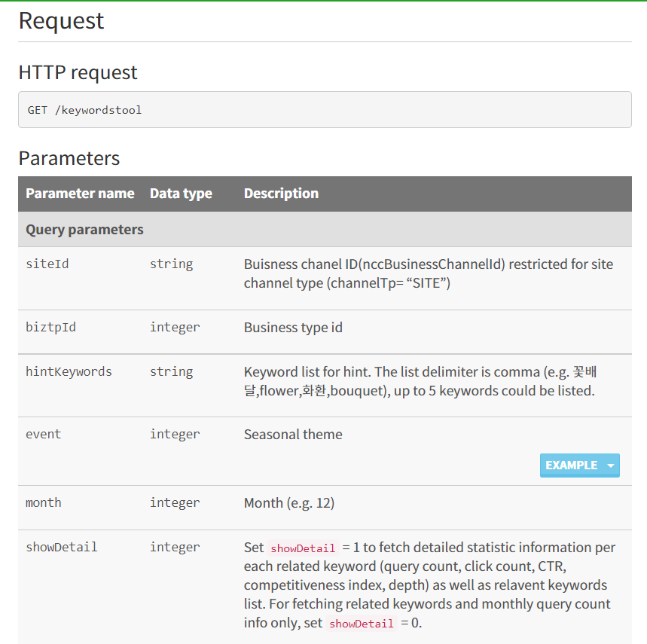Click the Parameters heading

[x=69, y=158]
